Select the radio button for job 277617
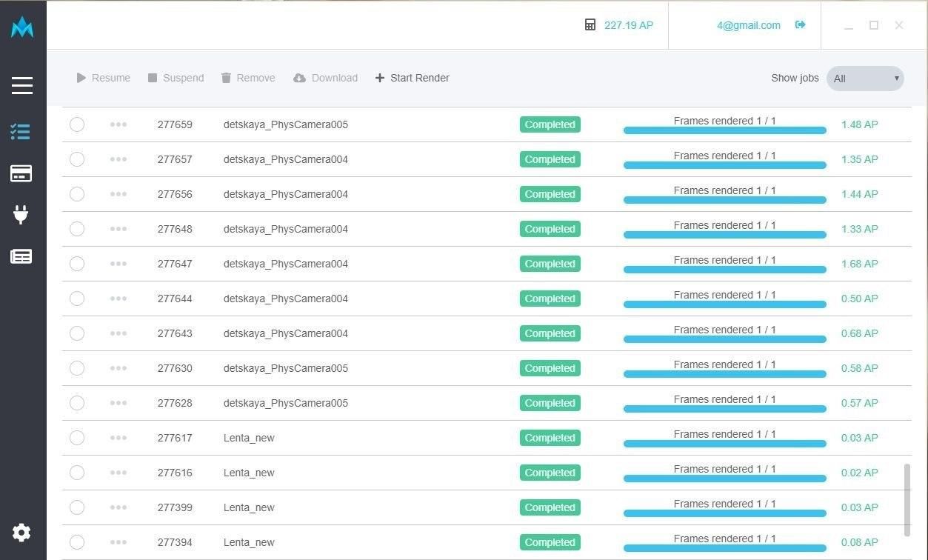The height and width of the screenshot is (560, 928). click(77, 438)
